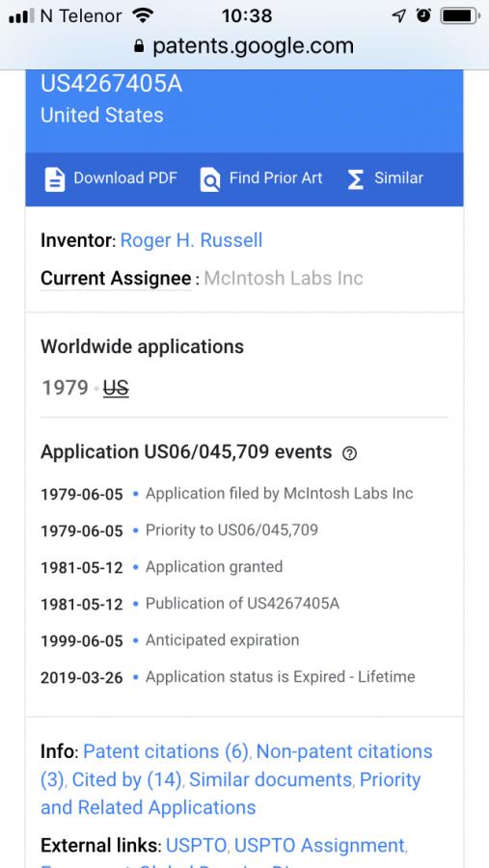Open USPTO Assignment external link
489x868 pixels.
point(319,845)
